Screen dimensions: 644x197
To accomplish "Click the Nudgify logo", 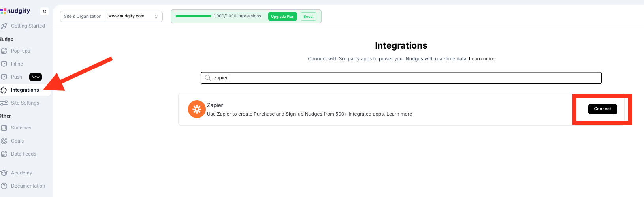I will click(x=15, y=11).
